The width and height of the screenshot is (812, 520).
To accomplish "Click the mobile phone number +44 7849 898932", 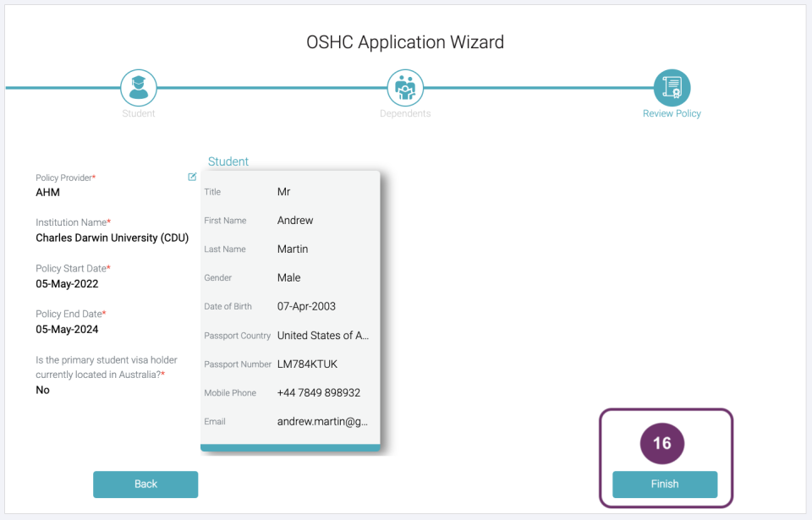I will (x=318, y=392).
